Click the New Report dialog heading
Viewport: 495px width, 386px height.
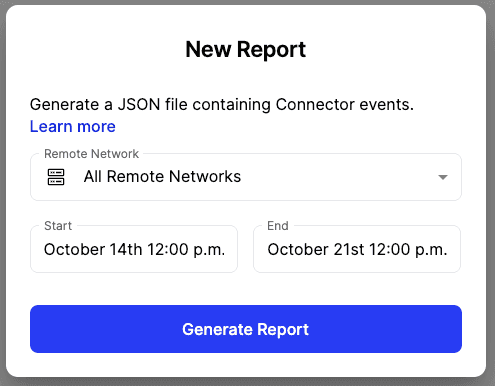coord(246,50)
